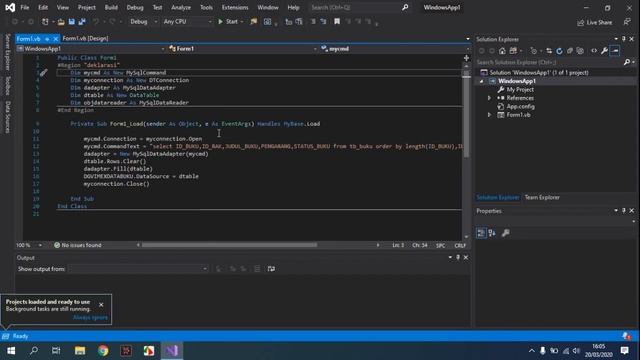Click the Search Solution Explorer field
The height and width of the screenshot is (360, 640).
549,62
